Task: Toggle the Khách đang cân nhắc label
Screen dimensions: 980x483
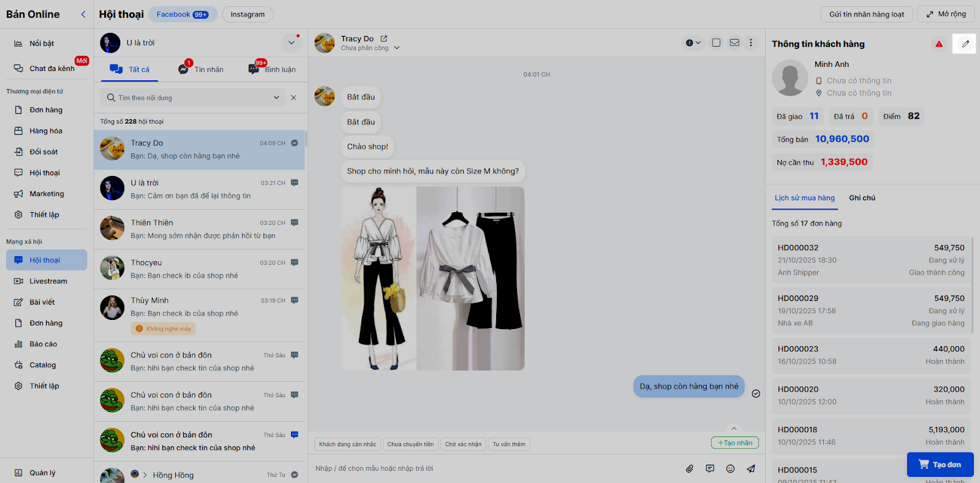Action: pos(348,444)
